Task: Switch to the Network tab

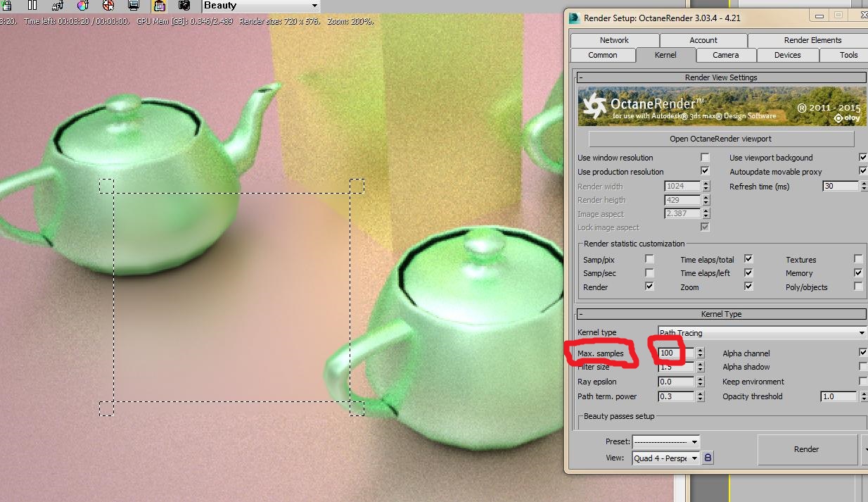Action: pyautogui.click(x=614, y=40)
